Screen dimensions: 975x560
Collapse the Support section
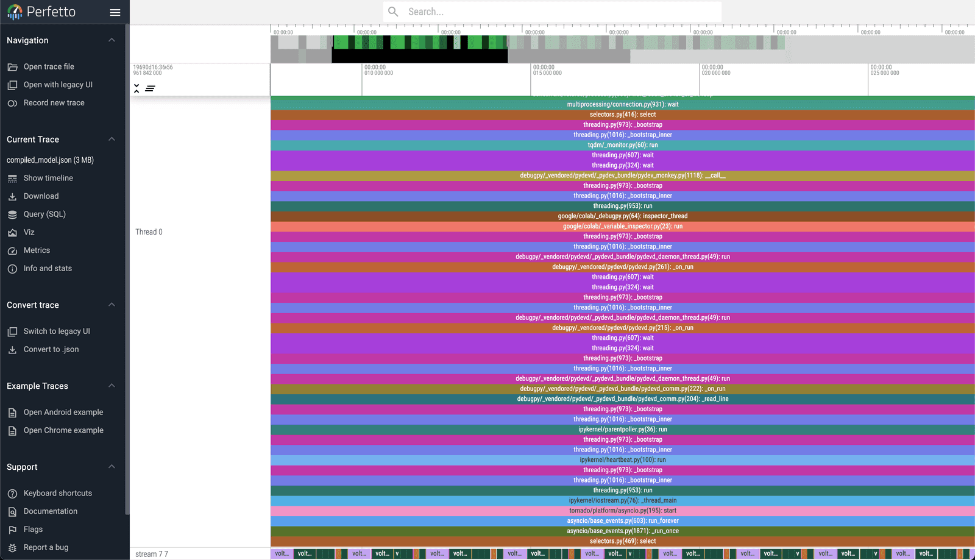(x=112, y=467)
